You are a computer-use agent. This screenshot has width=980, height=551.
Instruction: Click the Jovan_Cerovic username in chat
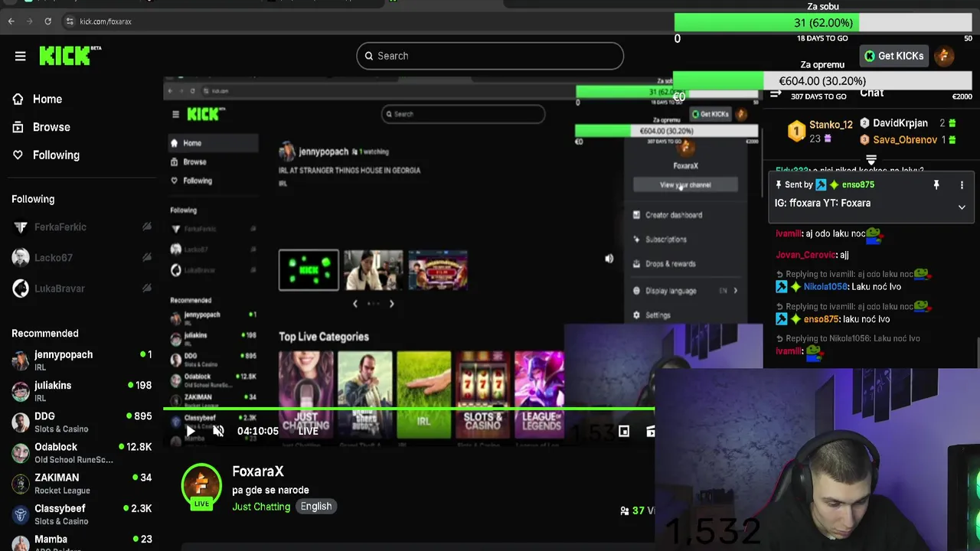[805, 255]
